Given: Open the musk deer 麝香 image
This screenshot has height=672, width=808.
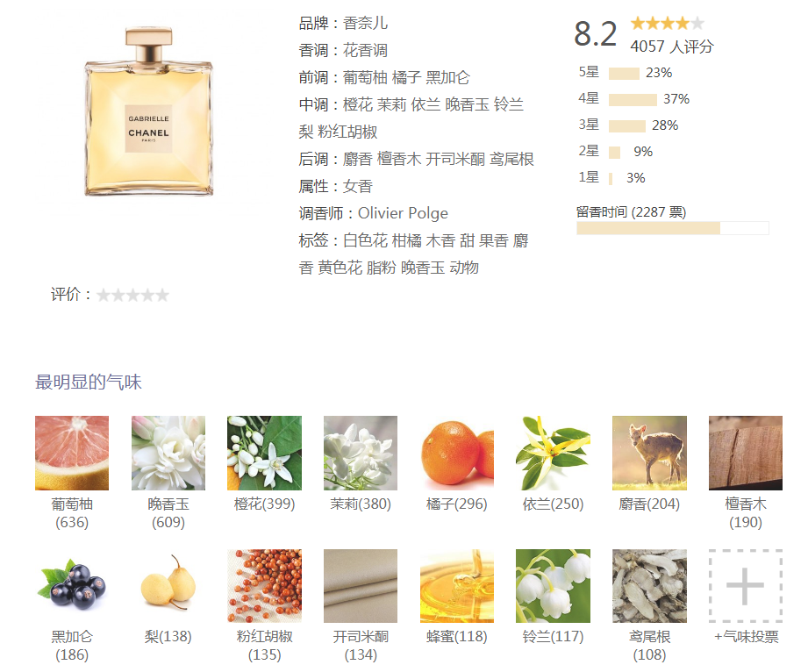Looking at the screenshot, I should pos(649,453).
